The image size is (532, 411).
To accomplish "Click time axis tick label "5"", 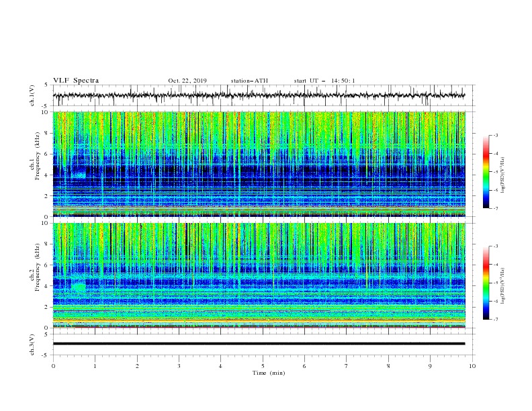I will (x=263, y=366).
